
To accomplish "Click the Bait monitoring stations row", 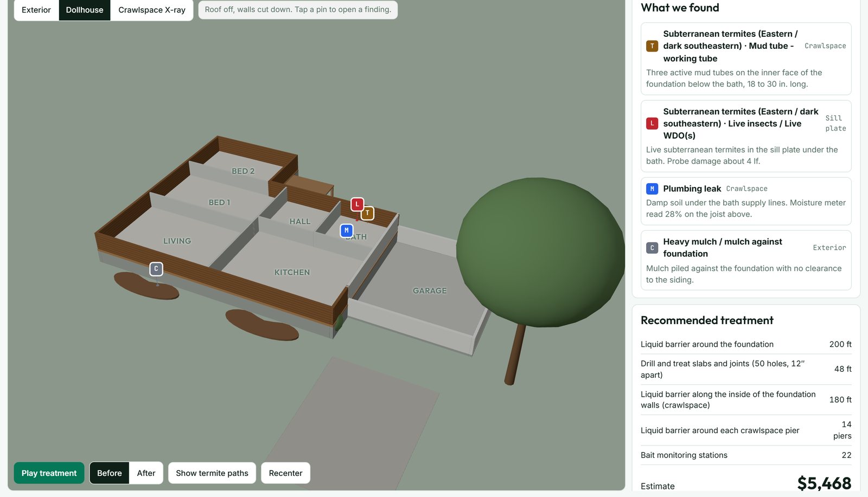I will pyautogui.click(x=746, y=455).
